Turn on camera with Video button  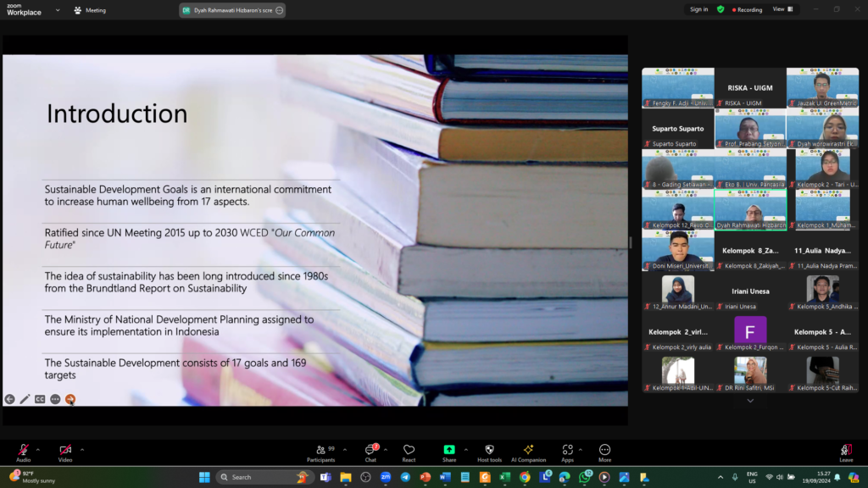click(65, 453)
